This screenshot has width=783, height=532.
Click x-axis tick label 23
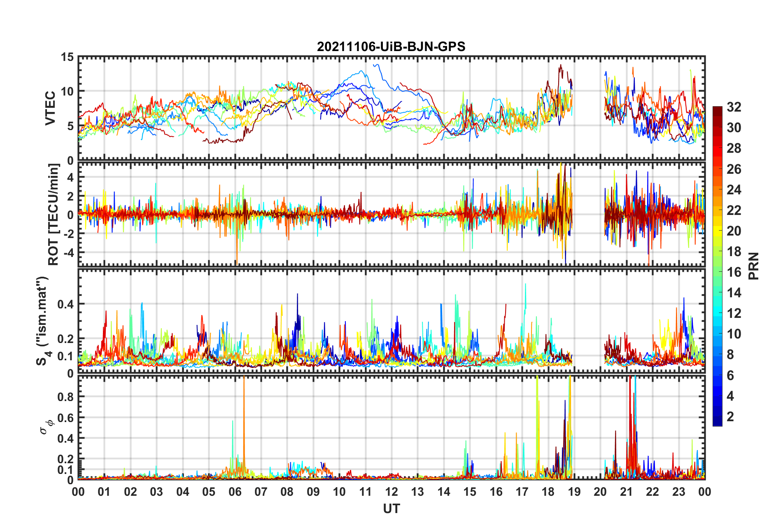(679, 492)
